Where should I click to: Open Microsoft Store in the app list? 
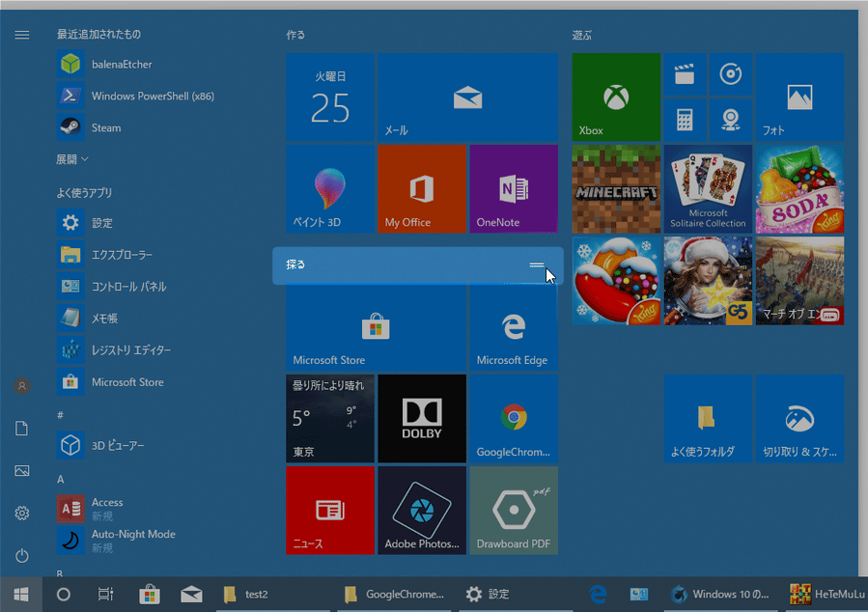[111, 382]
